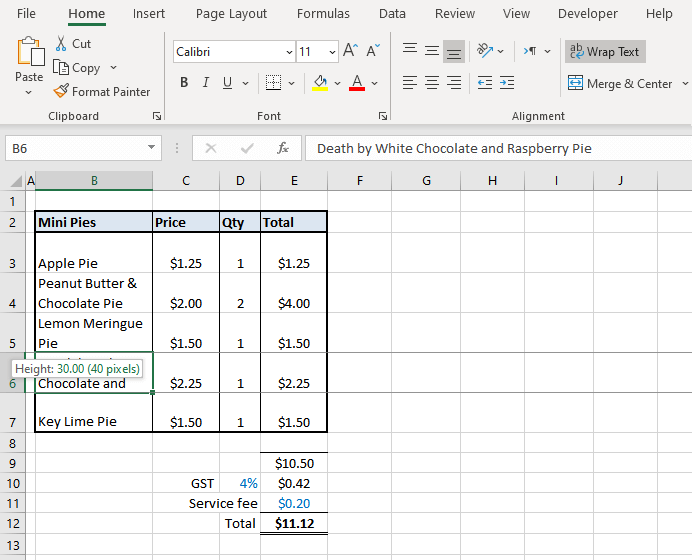Open Calibri font name dropdown
Screen dimensions: 692x560
(290, 52)
